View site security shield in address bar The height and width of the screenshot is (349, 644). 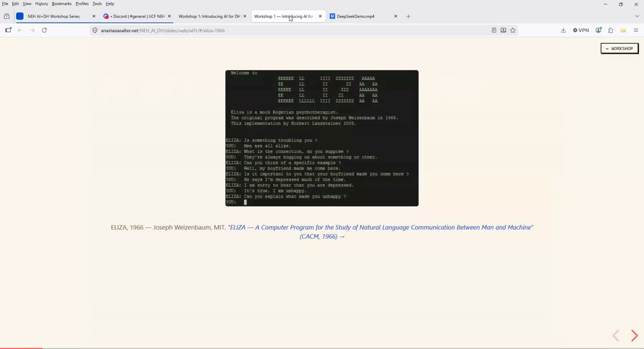[x=95, y=31]
